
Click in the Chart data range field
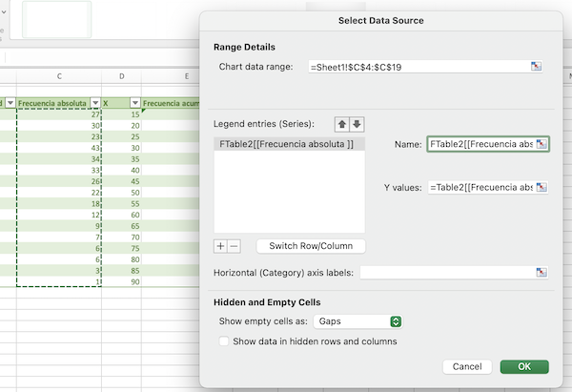418,67
